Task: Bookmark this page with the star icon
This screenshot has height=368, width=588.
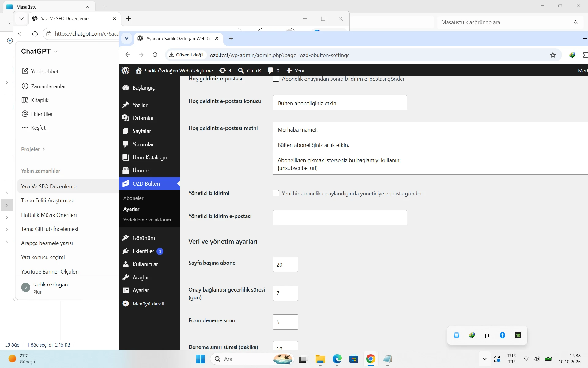Action: [x=553, y=55]
